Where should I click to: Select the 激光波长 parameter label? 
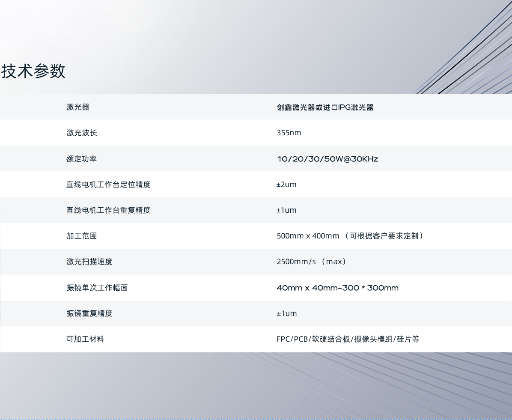[81, 133]
